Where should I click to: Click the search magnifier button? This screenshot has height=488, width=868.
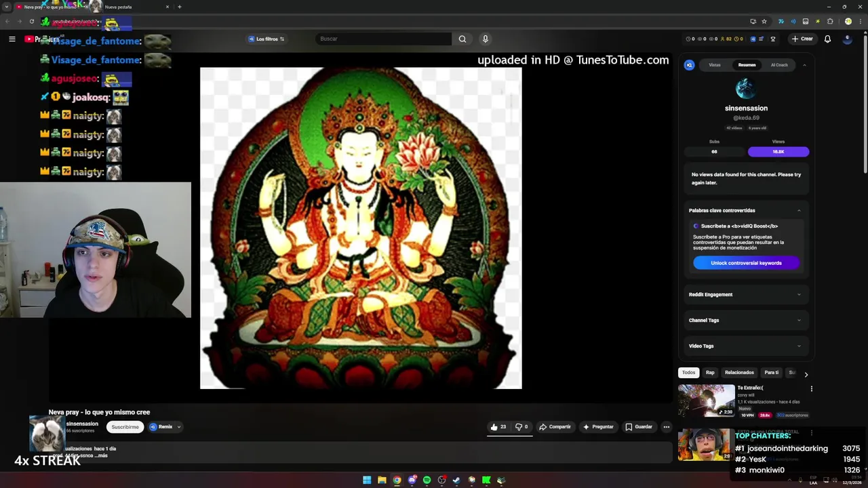(462, 39)
